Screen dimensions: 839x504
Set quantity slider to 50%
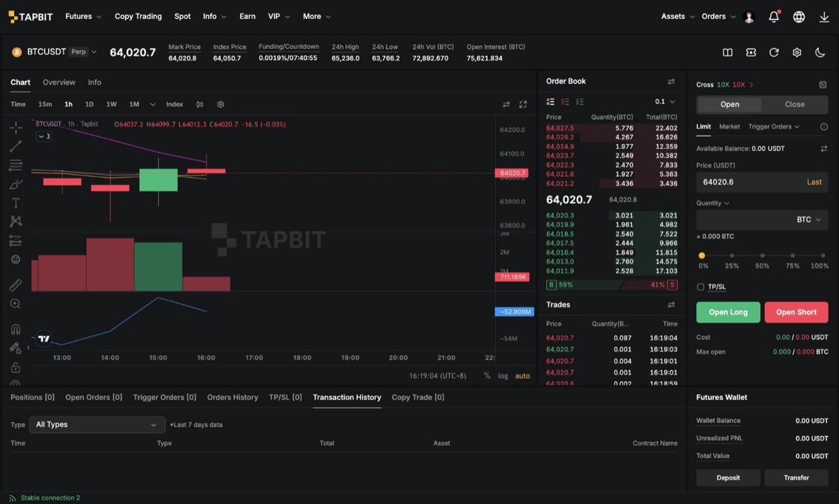pyautogui.click(x=762, y=256)
